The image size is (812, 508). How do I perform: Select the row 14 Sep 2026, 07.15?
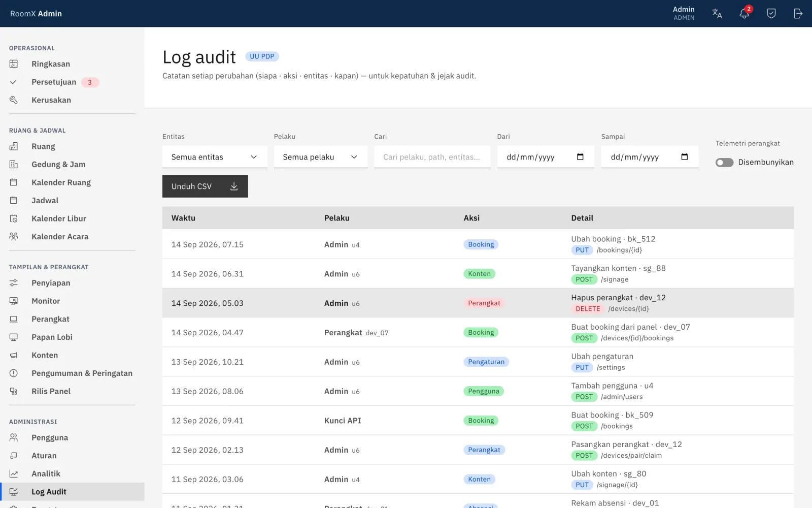pos(478,244)
